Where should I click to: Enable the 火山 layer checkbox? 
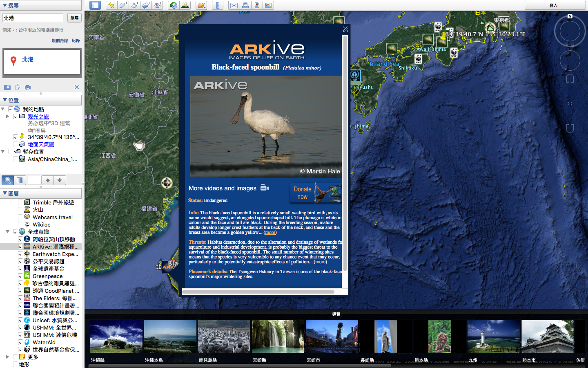coord(20,210)
